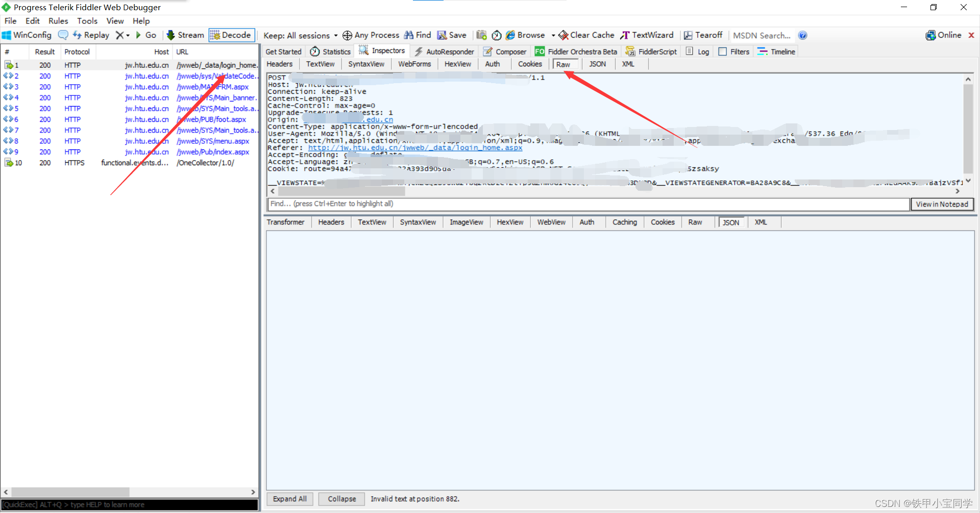Viewport: 980px width, 513px height.
Task: Resume with the Go button
Action: pos(145,35)
